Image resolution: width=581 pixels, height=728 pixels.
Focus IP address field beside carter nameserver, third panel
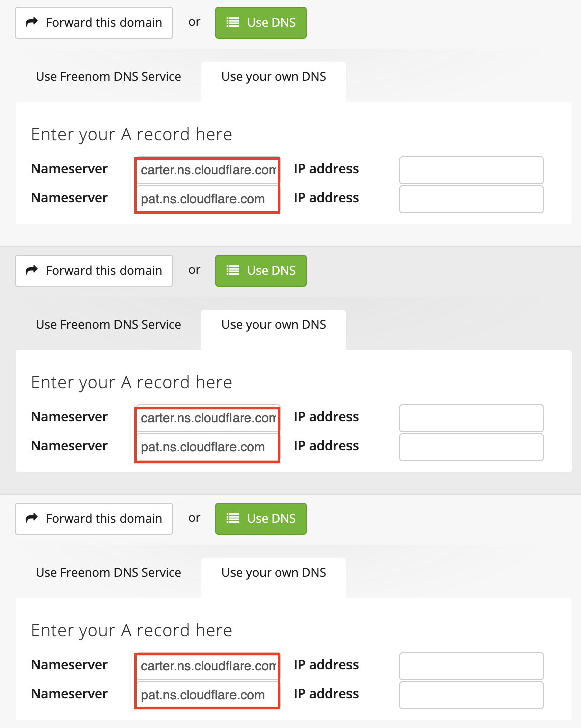click(471, 666)
